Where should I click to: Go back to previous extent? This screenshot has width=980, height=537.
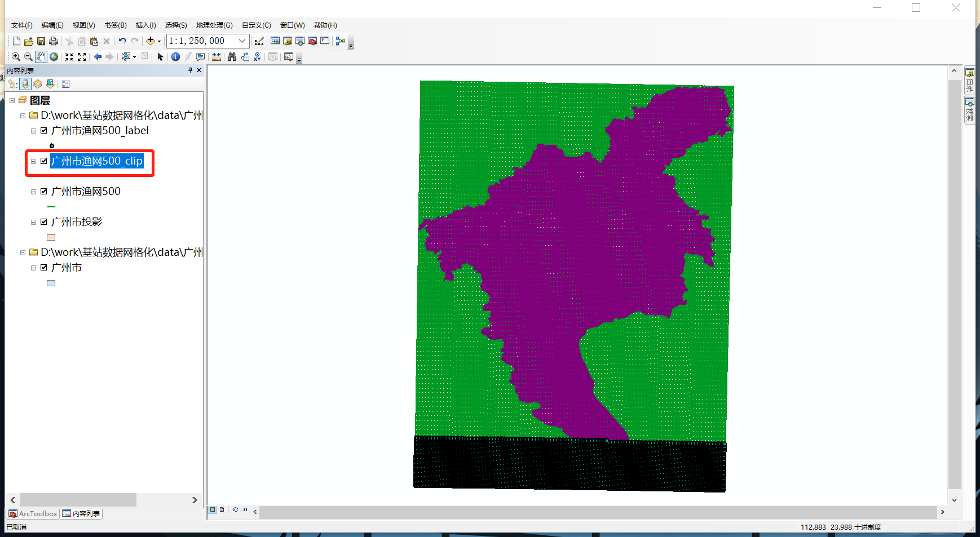click(98, 57)
